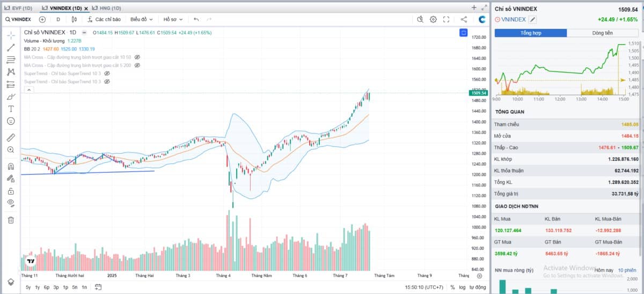Select the 3p time range
This screenshot has height=294, width=644.
click(56, 288)
